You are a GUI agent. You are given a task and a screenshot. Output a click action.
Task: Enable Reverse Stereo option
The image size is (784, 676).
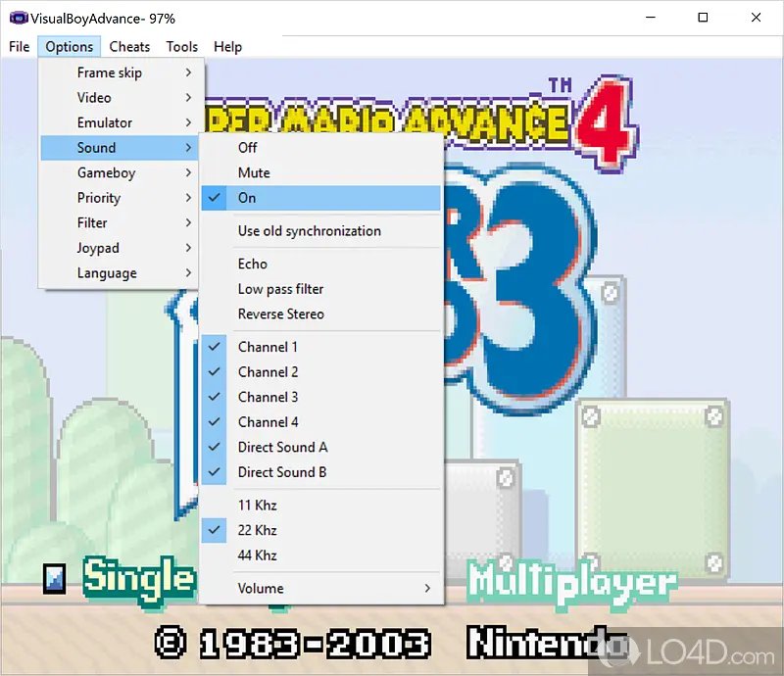pos(280,314)
